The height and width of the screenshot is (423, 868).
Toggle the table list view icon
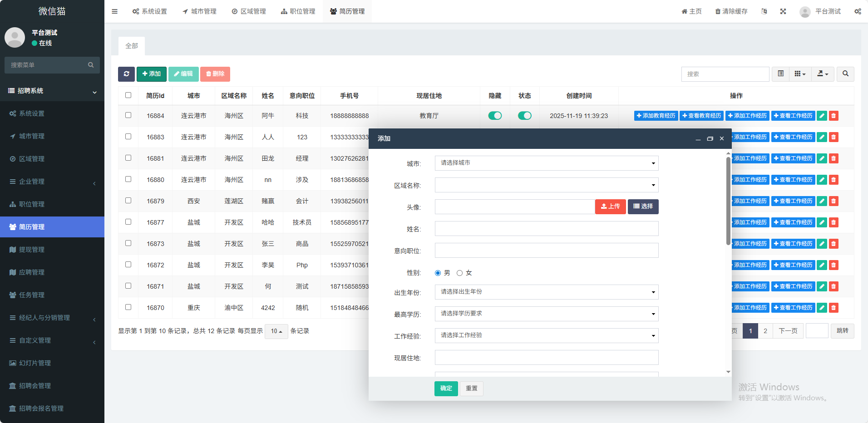click(x=780, y=74)
